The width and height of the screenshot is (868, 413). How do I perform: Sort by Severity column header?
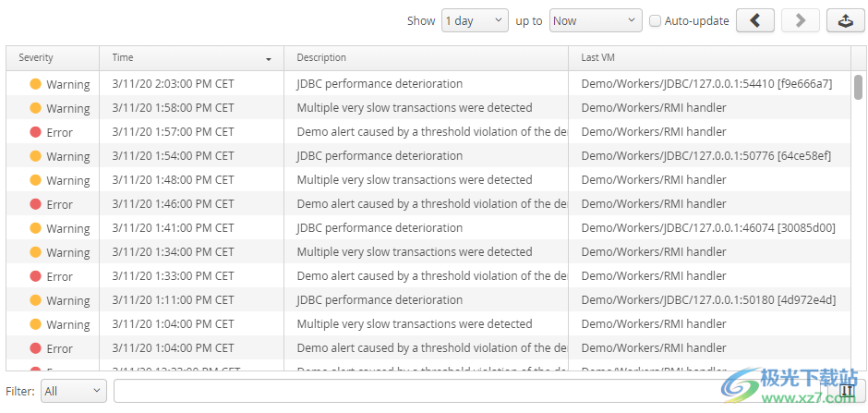pyautogui.click(x=53, y=57)
